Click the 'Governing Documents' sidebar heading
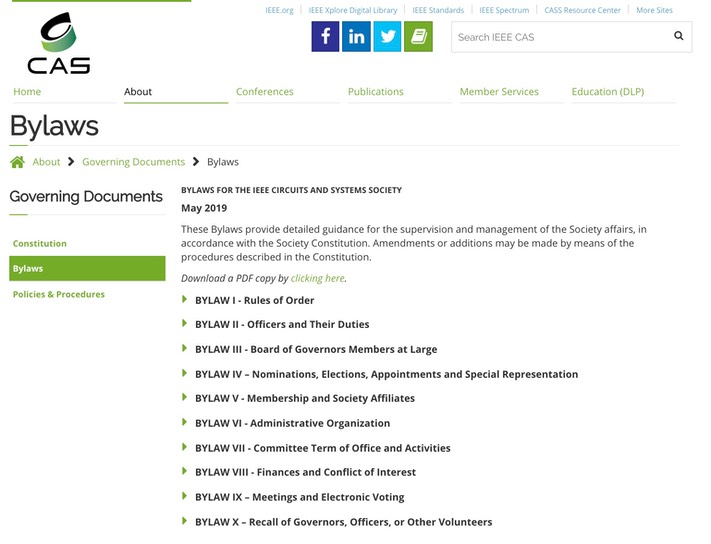 tap(86, 196)
